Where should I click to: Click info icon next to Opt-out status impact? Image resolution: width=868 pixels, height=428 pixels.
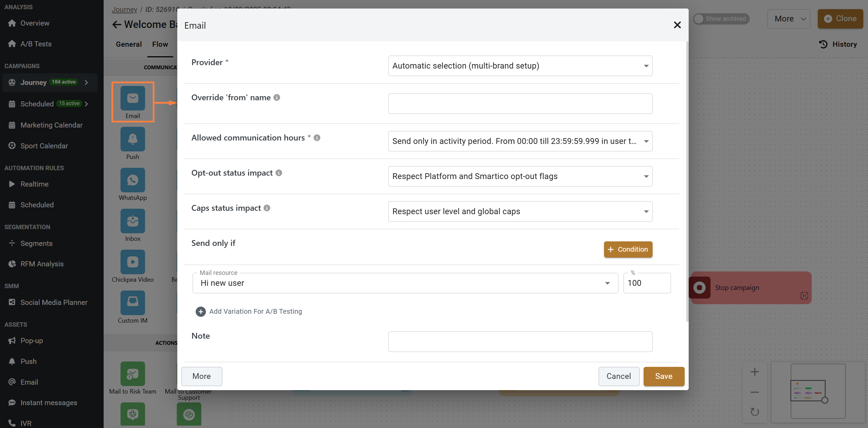pyautogui.click(x=279, y=173)
